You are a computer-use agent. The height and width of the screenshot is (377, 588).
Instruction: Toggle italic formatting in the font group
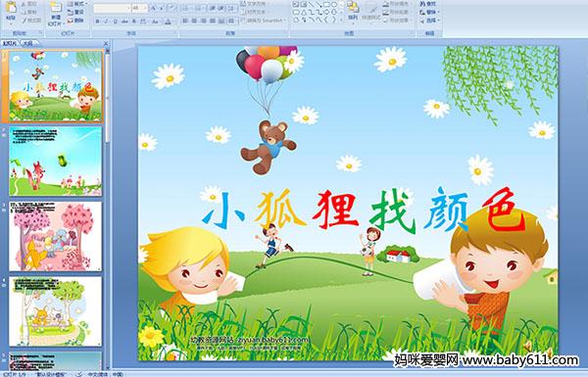tap(107, 22)
